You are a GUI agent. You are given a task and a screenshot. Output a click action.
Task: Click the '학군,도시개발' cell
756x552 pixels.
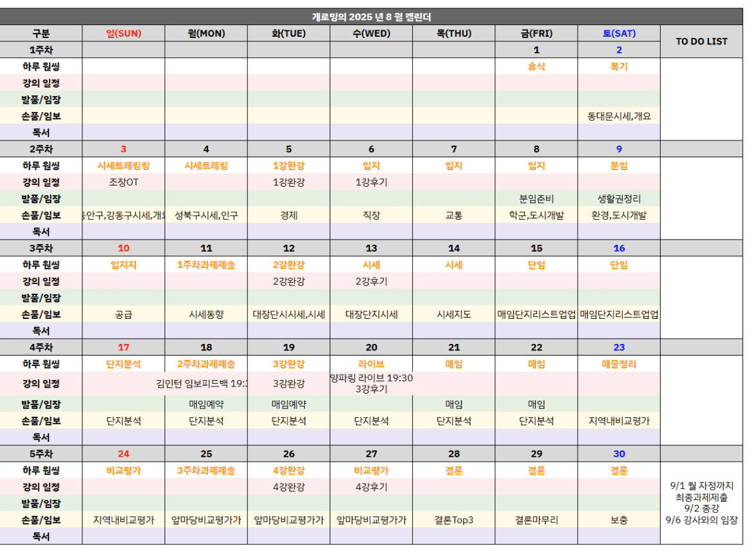point(536,215)
